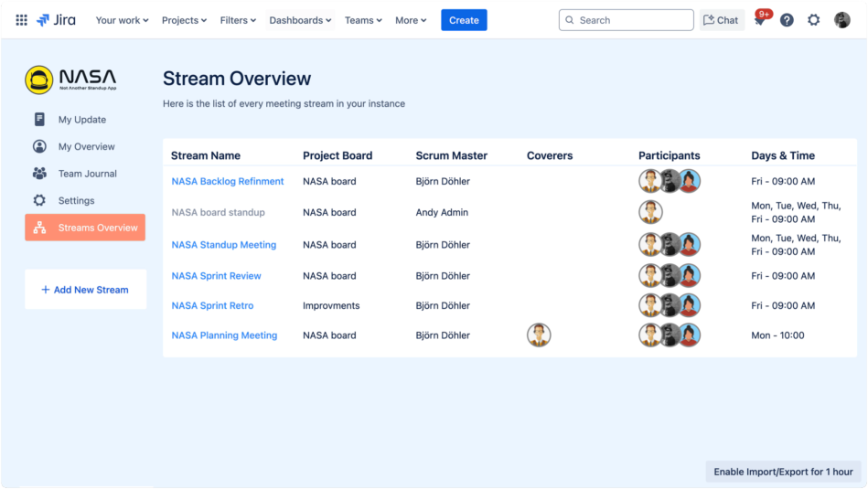Open the NASA Backlog Refinment stream
868x489 pixels.
[228, 181]
